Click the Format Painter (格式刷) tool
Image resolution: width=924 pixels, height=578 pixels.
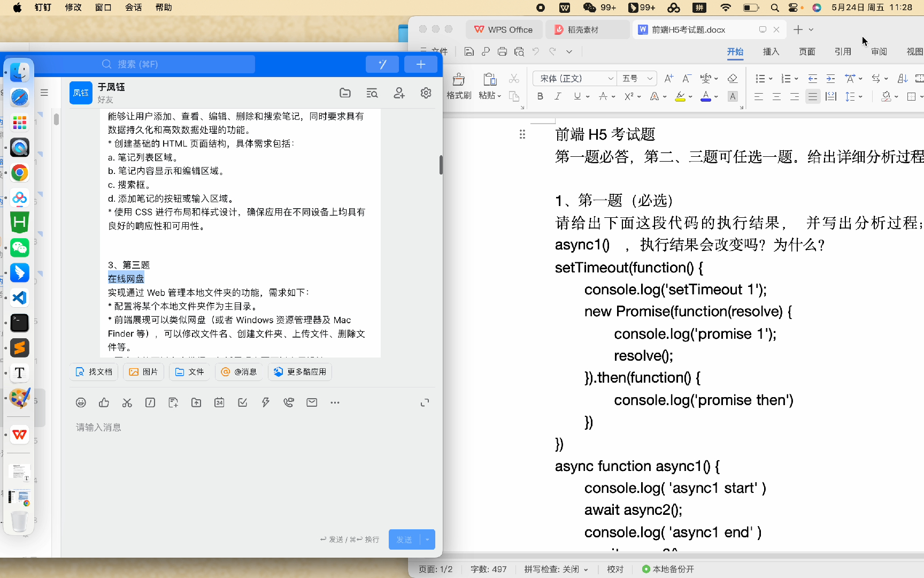tap(459, 86)
